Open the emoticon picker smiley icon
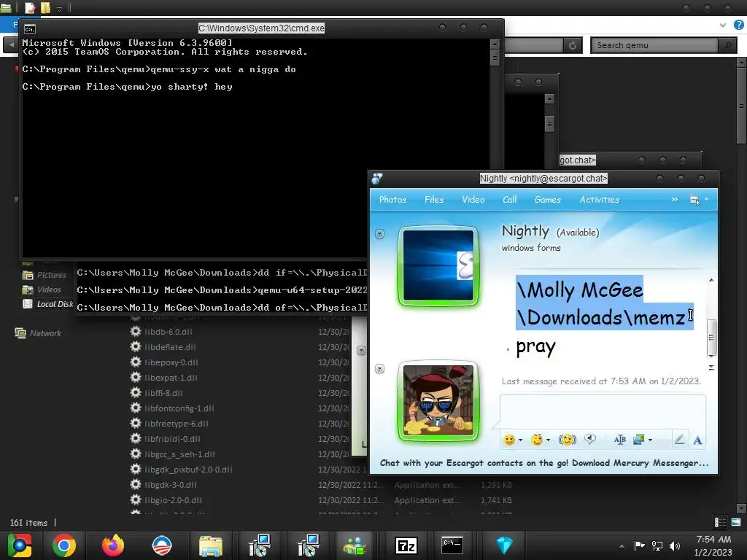The image size is (747, 560). click(509, 440)
